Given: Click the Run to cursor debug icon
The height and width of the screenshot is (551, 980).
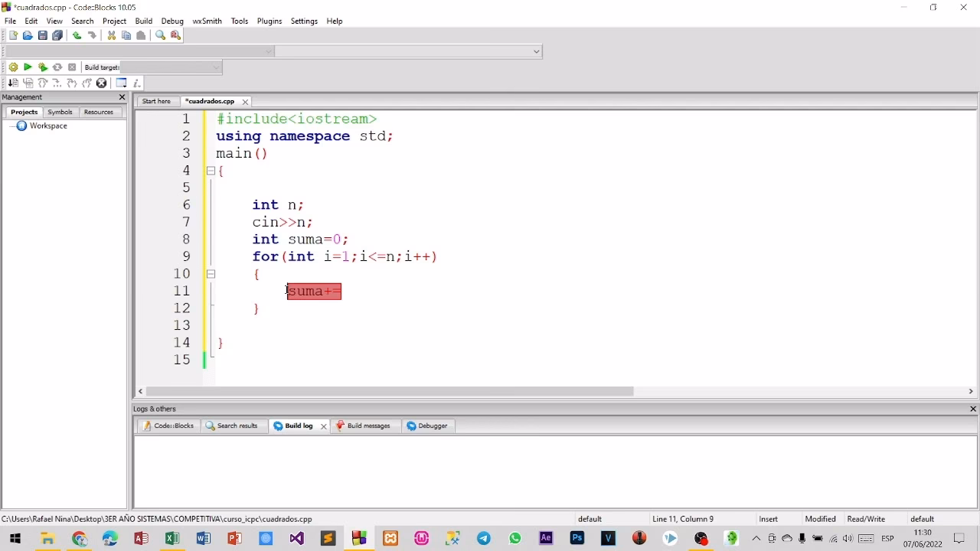Looking at the screenshot, I should point(13,83).
